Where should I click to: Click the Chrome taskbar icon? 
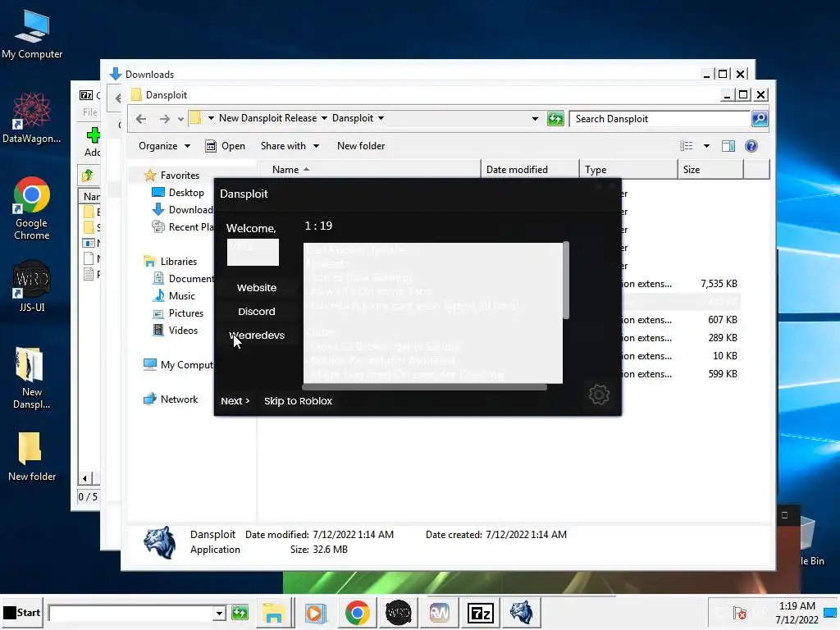(x=357, y=612)
